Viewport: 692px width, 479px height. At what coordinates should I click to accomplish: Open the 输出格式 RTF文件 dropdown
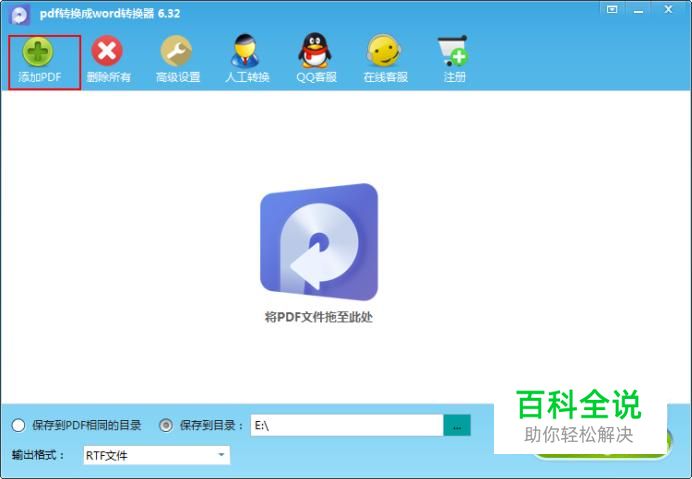point(156,455)
